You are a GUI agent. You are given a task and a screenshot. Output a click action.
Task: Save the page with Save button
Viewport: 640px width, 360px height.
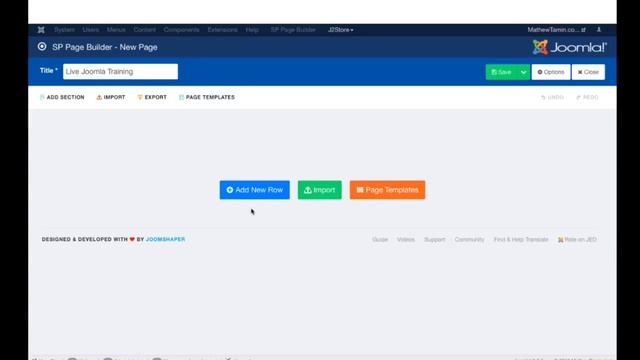(502, 72)
